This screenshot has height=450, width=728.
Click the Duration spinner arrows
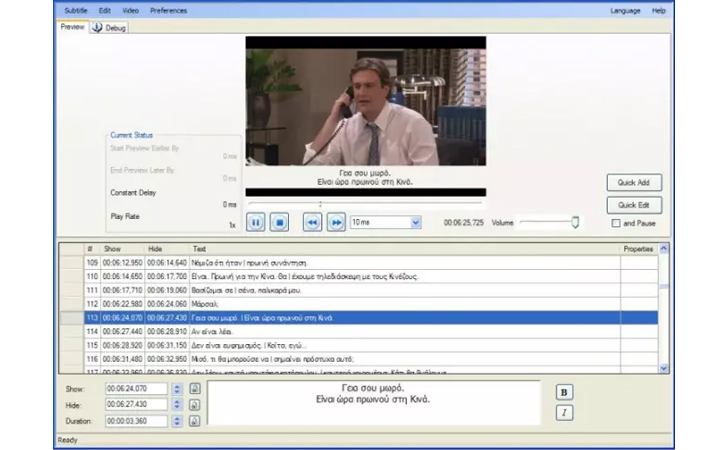(x=177, y=421)
